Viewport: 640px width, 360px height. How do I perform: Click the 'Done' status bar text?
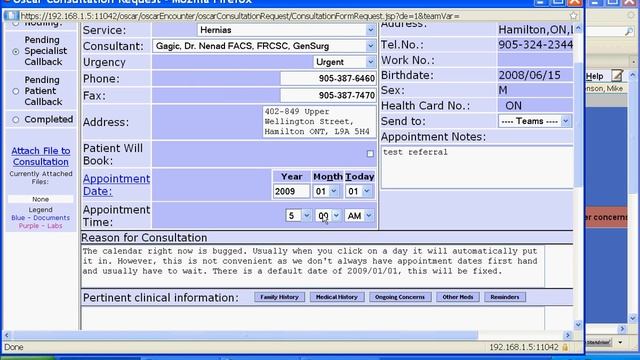coord(13,347)
